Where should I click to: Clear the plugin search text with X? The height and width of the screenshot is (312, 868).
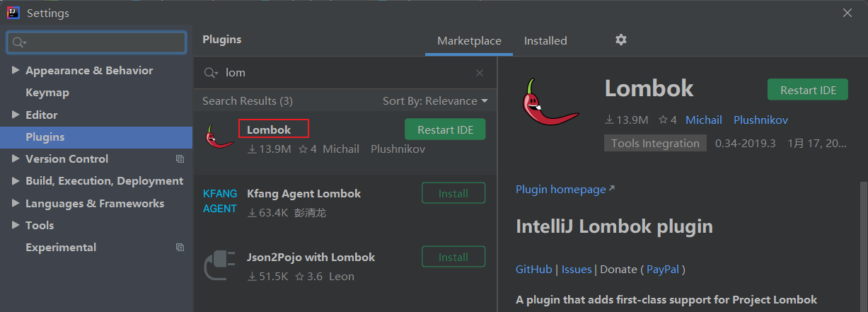(x=480, y=73)
